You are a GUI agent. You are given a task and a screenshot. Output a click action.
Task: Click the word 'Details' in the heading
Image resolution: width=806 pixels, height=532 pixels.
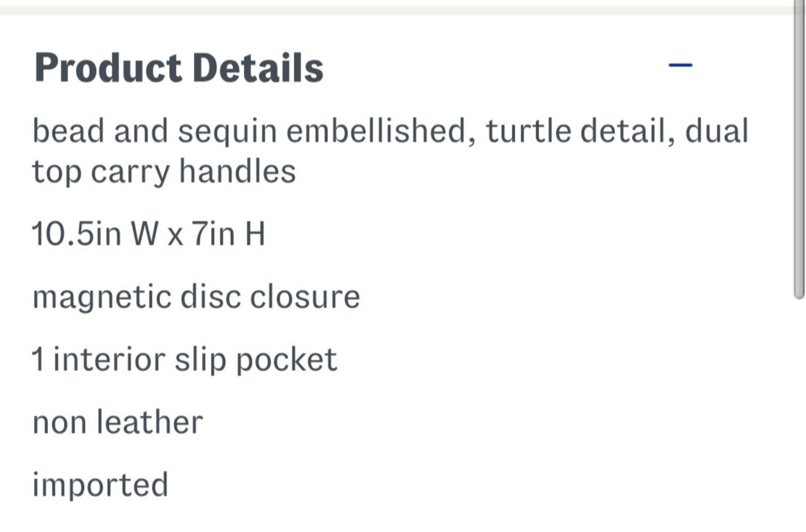(258, 68)
